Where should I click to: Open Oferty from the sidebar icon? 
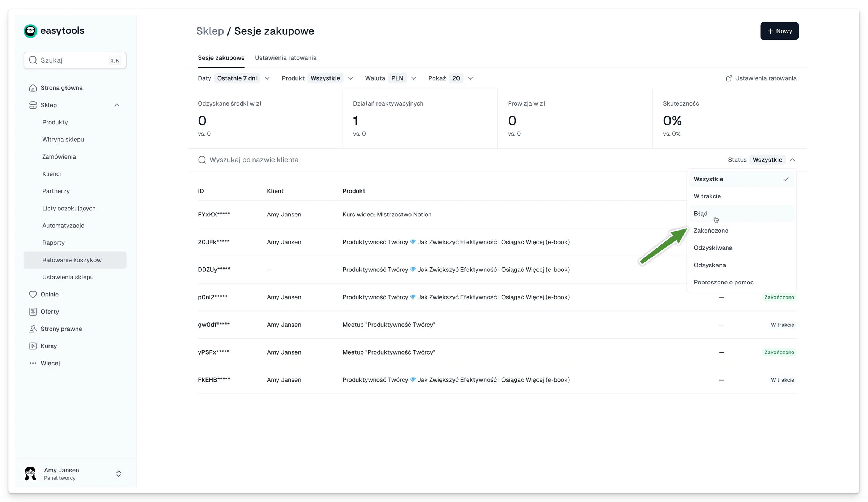pyautogui.click(x=33, y=312)
